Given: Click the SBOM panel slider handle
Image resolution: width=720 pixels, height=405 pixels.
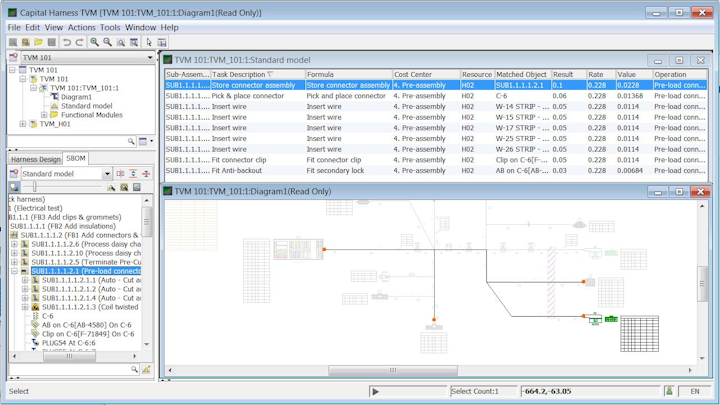Looking at the screenshot, I should click(x=34, y=187).
